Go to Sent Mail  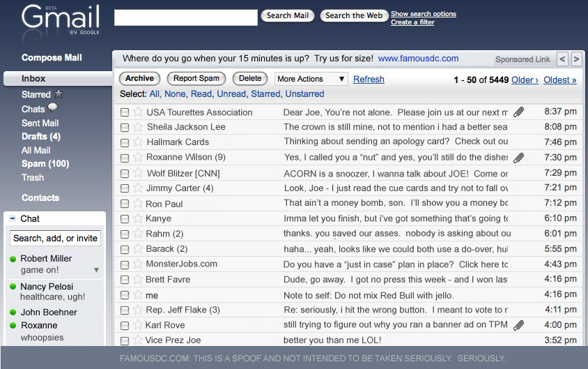click(x=40, y=123)
